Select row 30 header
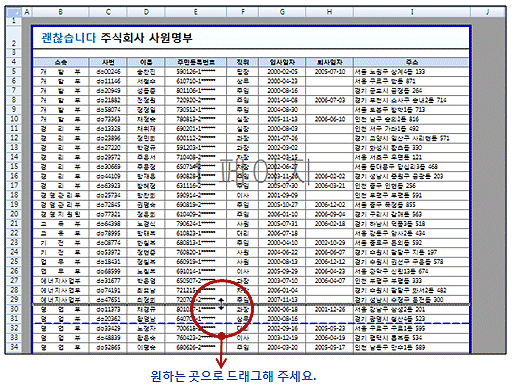 click(14, 309)
